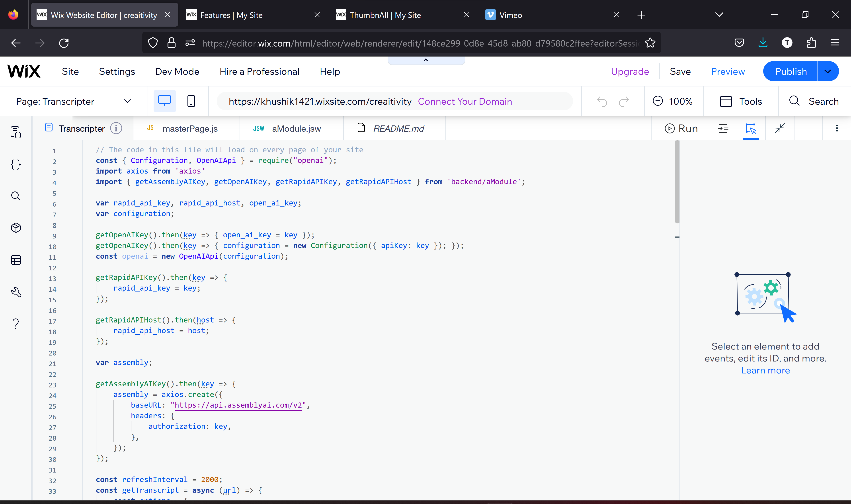
Task: Switch to desktop view
Action: (165, 101)
